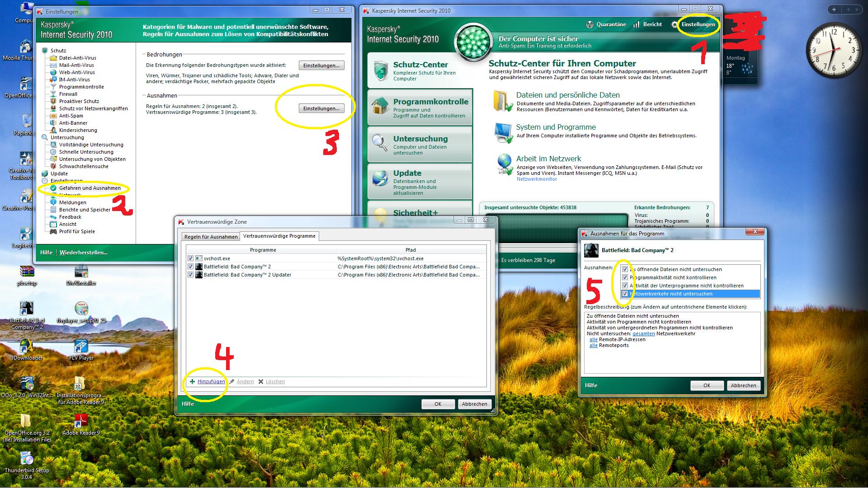Image resolution: width=868 pixels, height=488 pixels.
Task: Click Einstellungen button under Bedrohungen
Action: [321, 66]
